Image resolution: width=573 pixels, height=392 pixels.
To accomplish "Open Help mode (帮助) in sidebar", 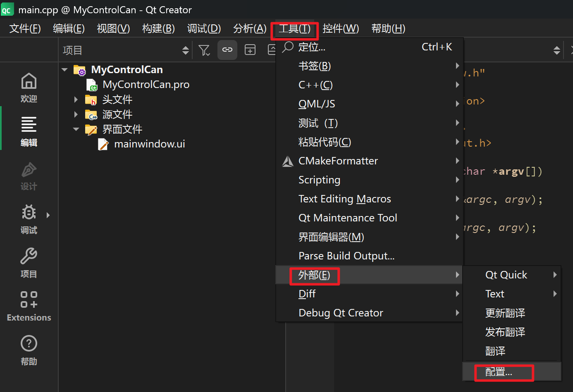I will point(29,351).
